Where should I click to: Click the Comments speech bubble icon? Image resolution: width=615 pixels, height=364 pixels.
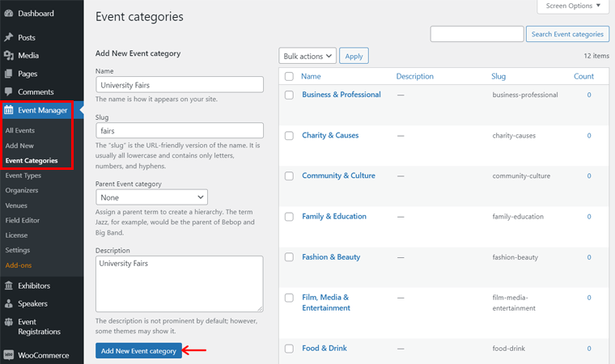click(9, 92)
